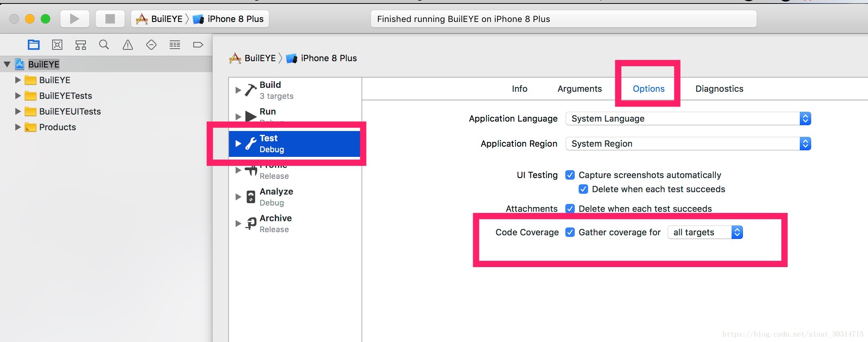Open the Symbol navigator hierarchy icon
This screenshot has width=868, height=342.
(x=81, y=45)
